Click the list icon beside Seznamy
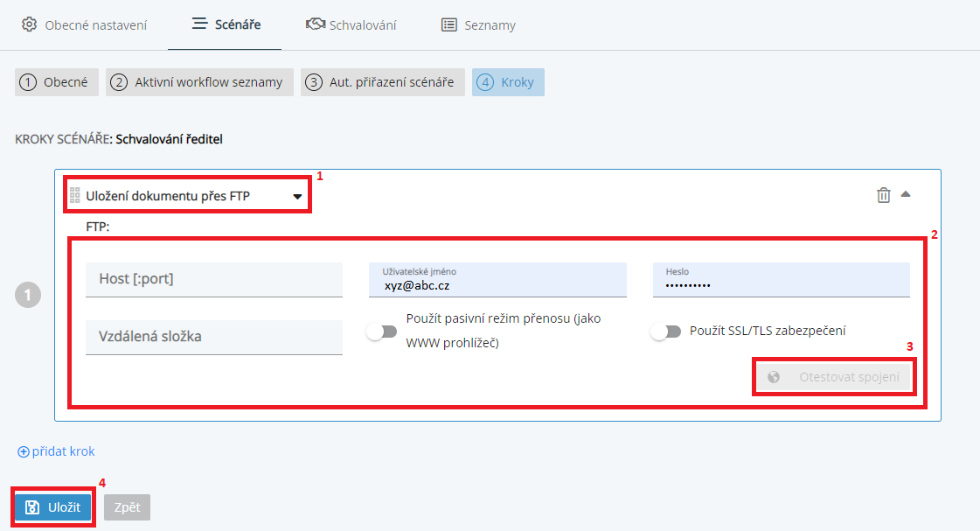 click(449, 24)
